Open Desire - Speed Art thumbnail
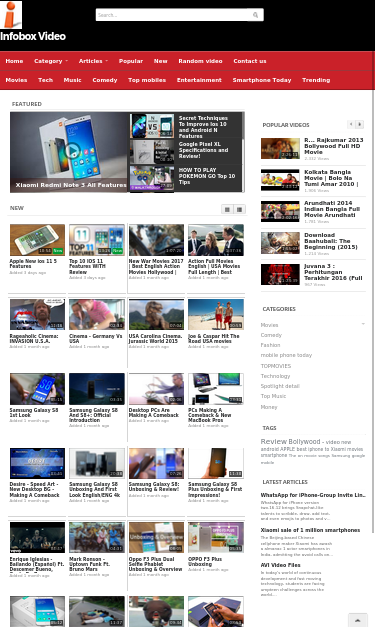 [x=37, y=463]
